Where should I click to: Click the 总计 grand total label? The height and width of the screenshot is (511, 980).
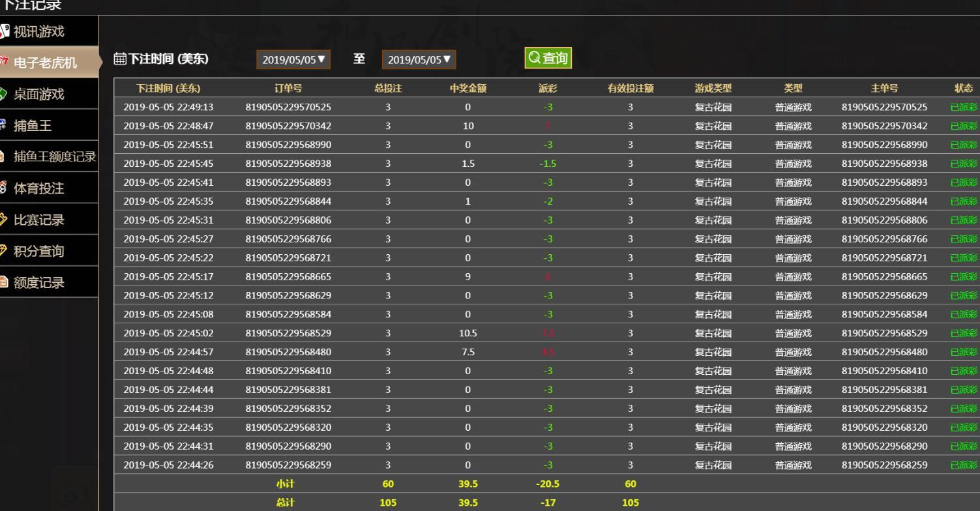click(x=286, y=503)
